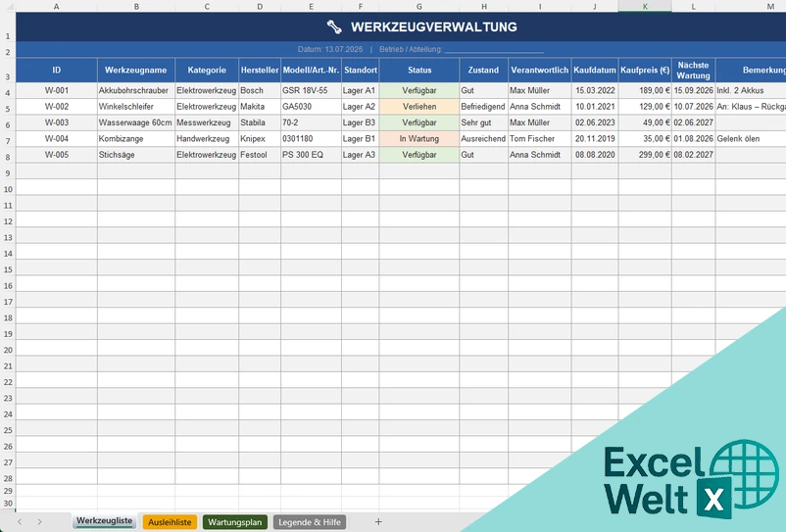Select the Kaufdatum header cell
This screenshot has width=786, height=532.
[x=595, y=71]
